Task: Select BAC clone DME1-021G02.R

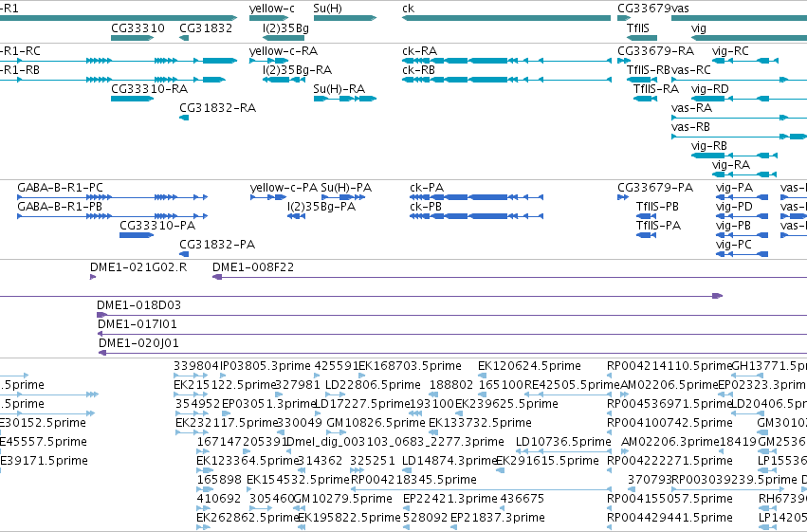Action: coord(138,267)
